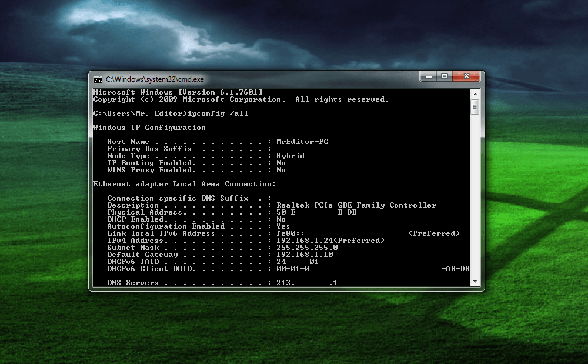Image resolution: width=588 pixels, height=364 pixels.
Task: Click the 'Autoconfiguration Enabled' label
Action: pyautogui.click(x=166, y=226)
